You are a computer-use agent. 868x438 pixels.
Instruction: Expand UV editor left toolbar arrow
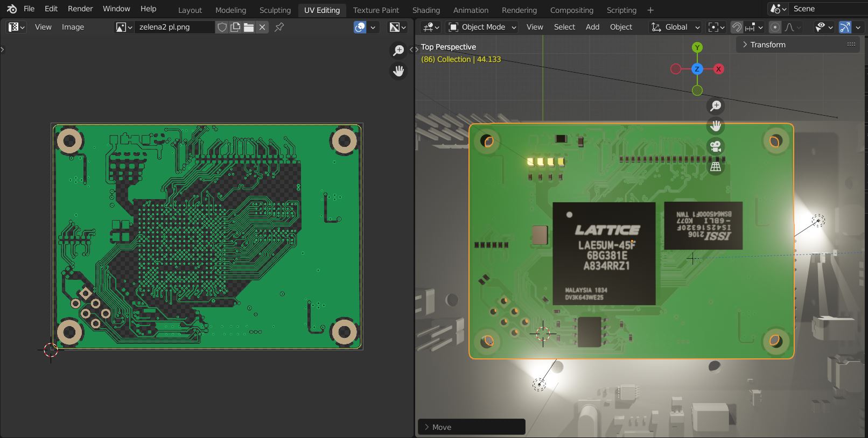3,50
